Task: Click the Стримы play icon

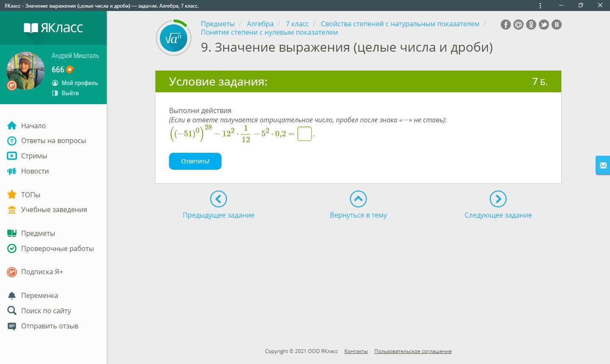Action: click(12, 156)
